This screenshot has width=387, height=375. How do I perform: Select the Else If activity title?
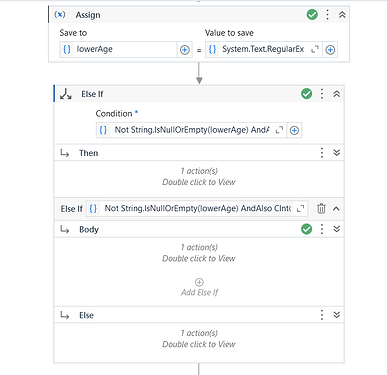point(92,94)
